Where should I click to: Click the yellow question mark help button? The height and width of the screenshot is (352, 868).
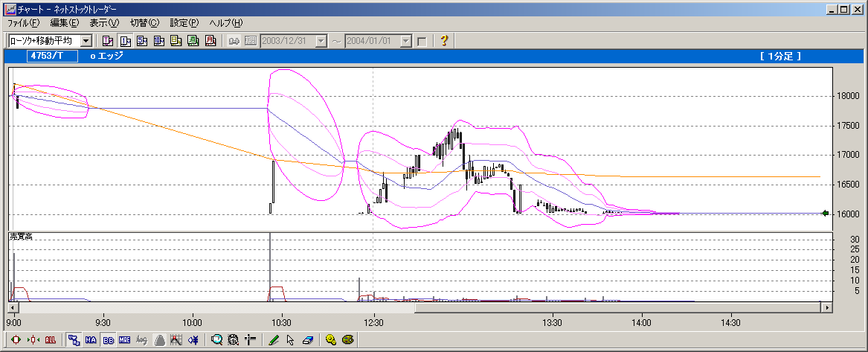click(x=444, y=41)
